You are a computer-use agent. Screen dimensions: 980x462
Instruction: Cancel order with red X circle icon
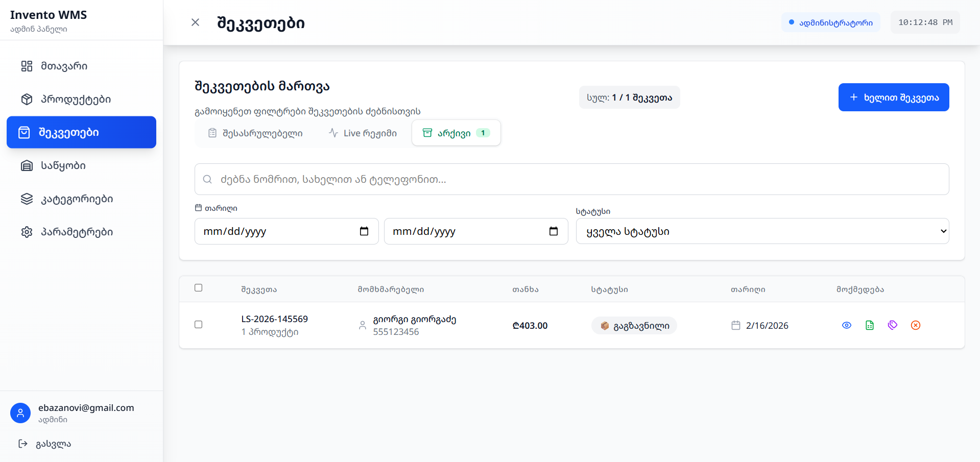tap(916, 325)
